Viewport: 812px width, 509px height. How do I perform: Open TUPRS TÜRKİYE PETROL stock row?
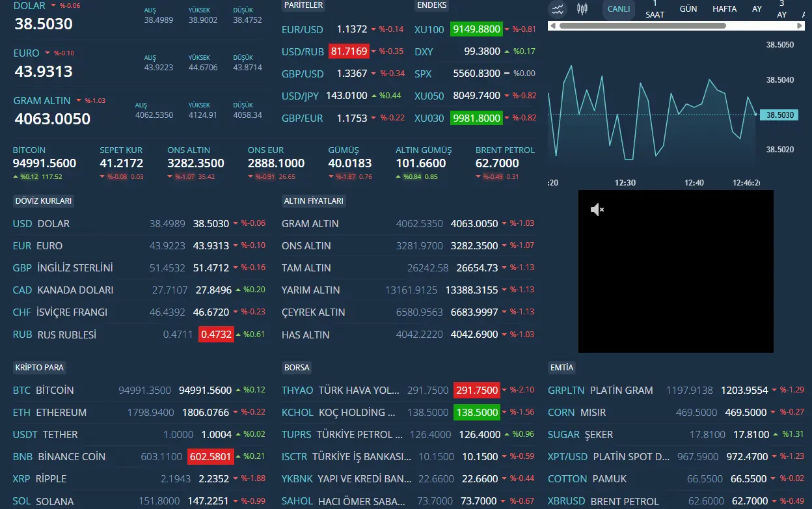tap(408, 434)
